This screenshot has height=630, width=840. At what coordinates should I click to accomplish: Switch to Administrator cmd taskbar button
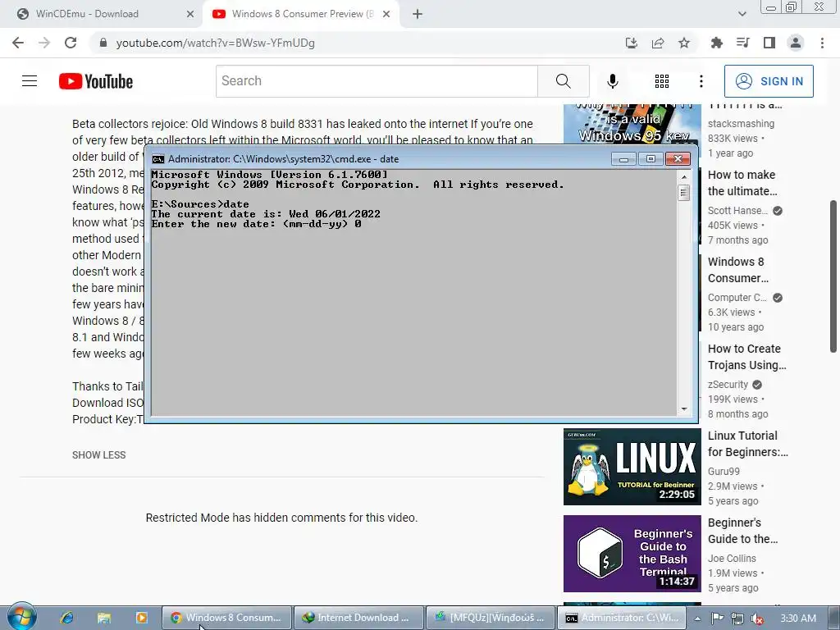tap(622, 618)
